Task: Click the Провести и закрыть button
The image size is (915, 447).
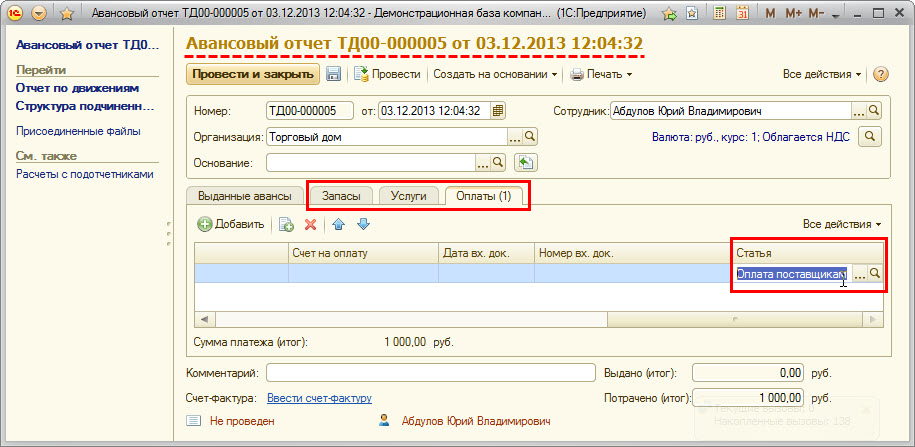Action: click(x=253, y=75)
